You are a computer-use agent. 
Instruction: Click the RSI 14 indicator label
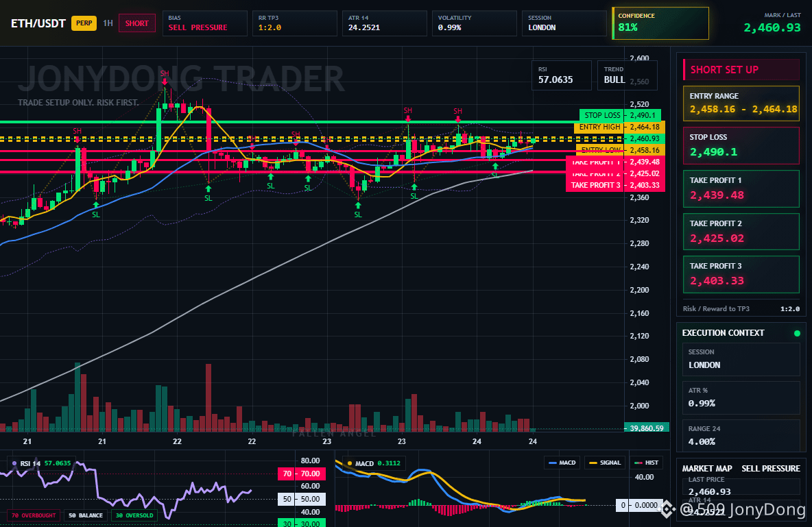point(42,463)
